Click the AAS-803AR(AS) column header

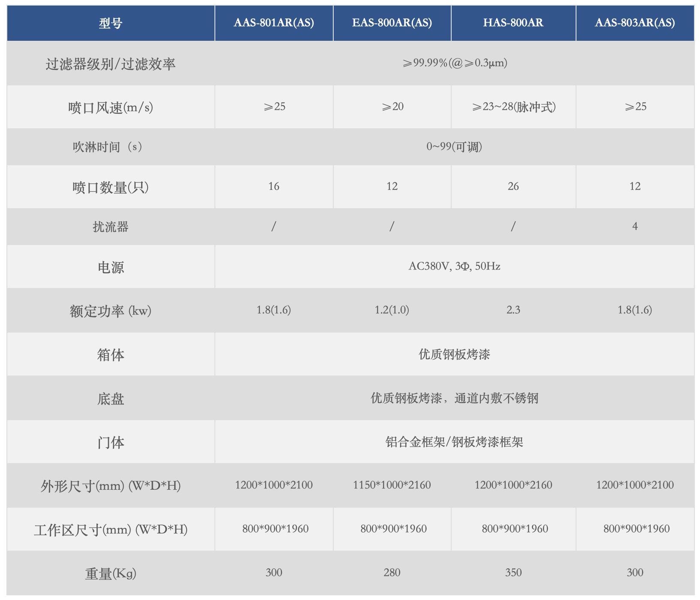(x=635, y=23)
